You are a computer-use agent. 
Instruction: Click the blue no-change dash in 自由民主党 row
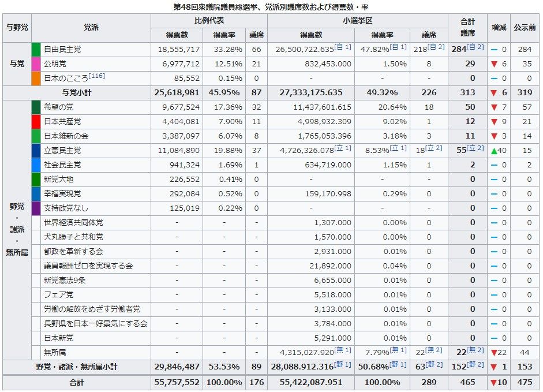click(494, 50)
